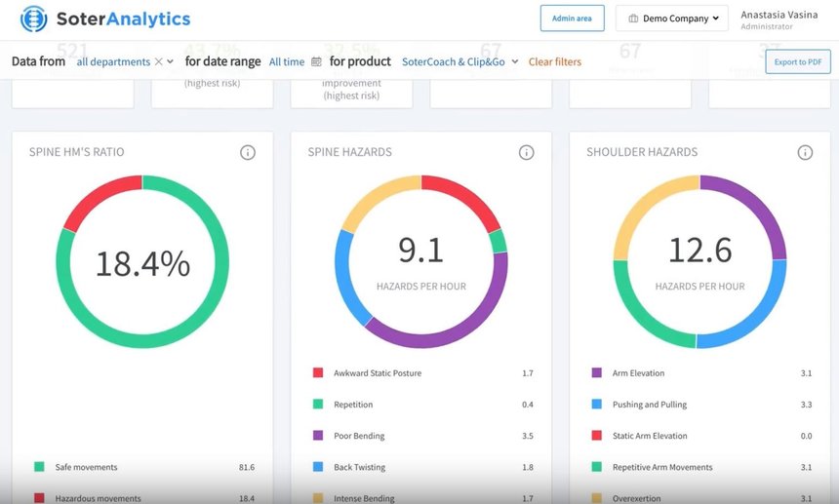Select the Safe movements legend label
839x504 pixels.
click(86, 467)
